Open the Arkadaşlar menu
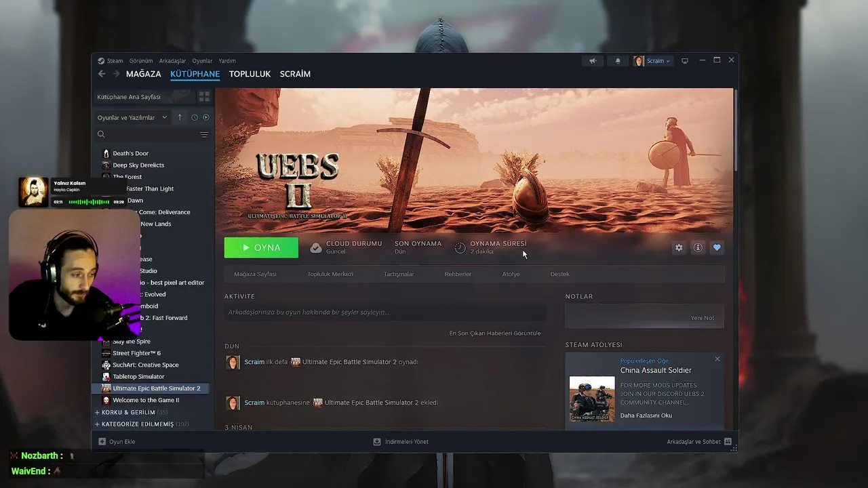This screenshot has width=868, height=488. coord(172,61)
